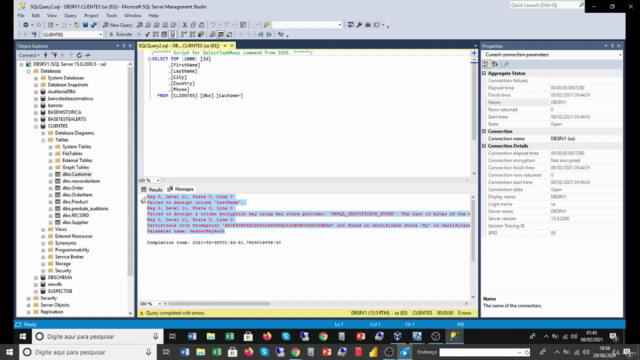Click Object Explorer Disconnect icon
Screen dimensions: 640x360
point(54,55)
